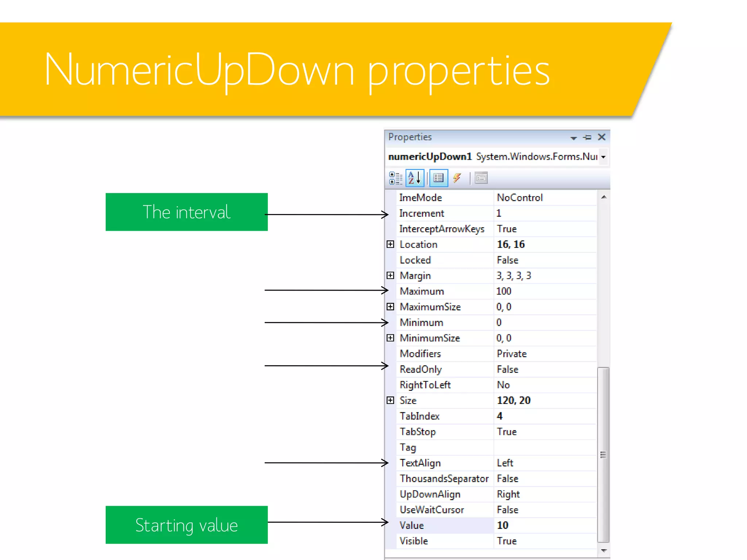The image size is (747, 560).
Task: Toggle auto-hide pin on Properties panel
Action: (587, 137)
